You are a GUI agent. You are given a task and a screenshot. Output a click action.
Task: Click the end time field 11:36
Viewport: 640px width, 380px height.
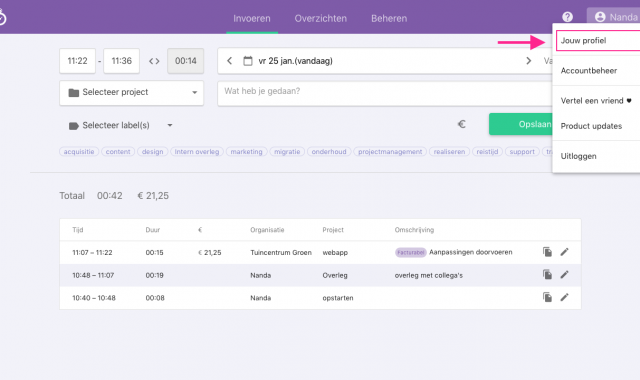tap(122, 61)
